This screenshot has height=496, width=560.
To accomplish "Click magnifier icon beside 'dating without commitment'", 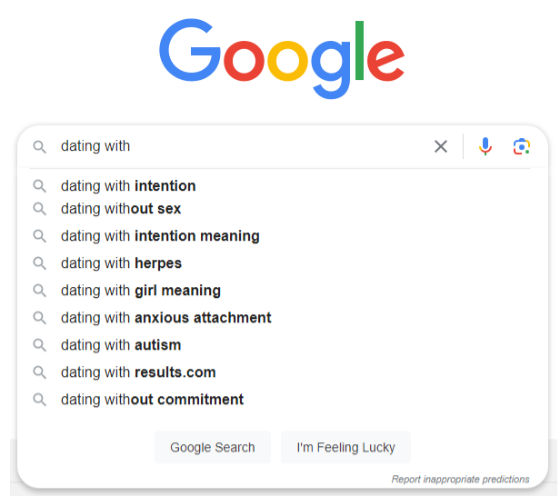I will coord(40,399).
